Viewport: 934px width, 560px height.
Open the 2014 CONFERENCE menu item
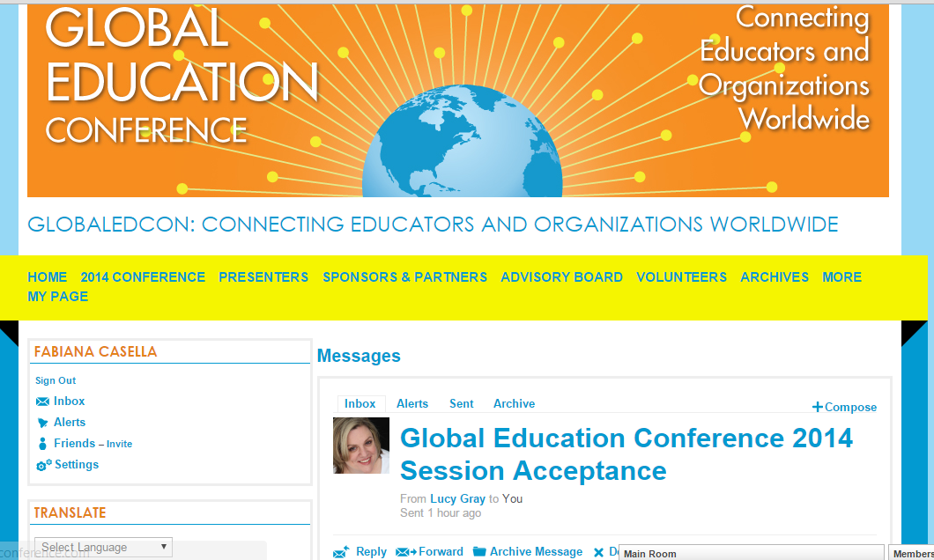click(x=143, y=277)
